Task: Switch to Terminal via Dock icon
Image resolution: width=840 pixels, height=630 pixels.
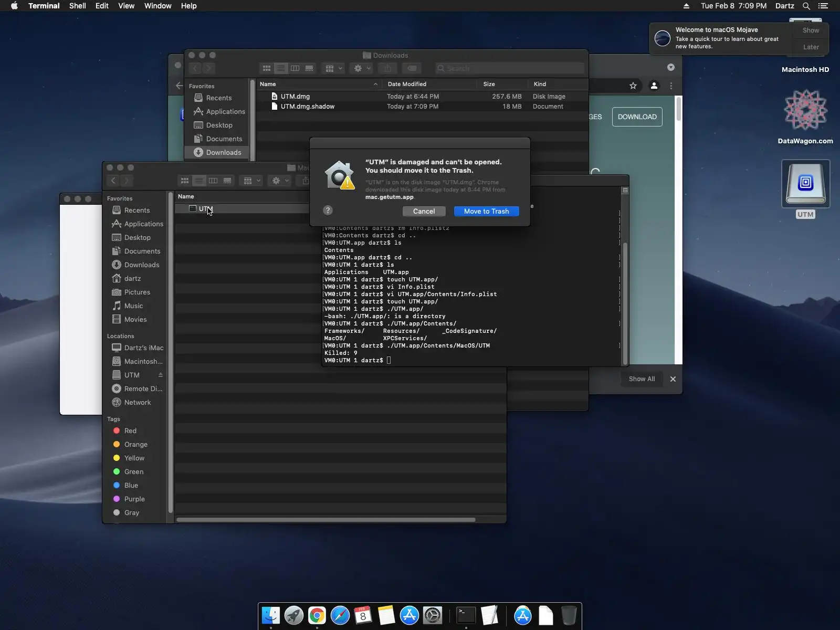Action: click(466, 615)
